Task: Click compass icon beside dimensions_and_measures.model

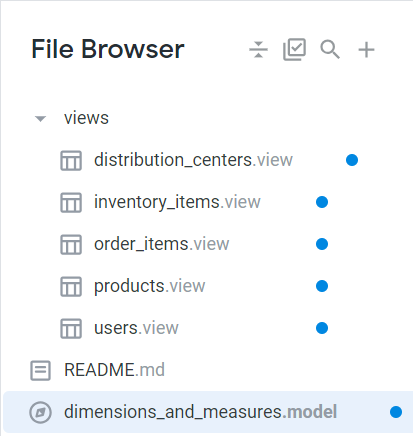Action: pyautogui.click(x=40, y=412)
